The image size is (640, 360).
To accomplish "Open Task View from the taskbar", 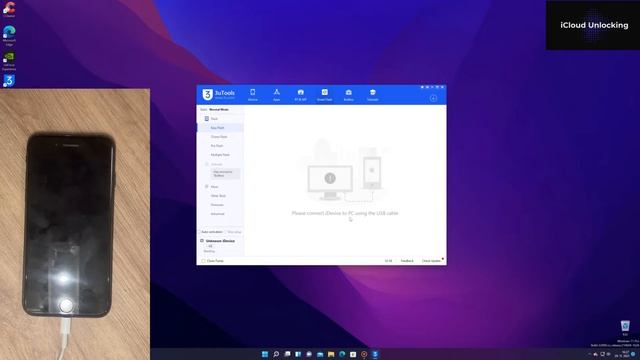I will click(x=287, y=354).
